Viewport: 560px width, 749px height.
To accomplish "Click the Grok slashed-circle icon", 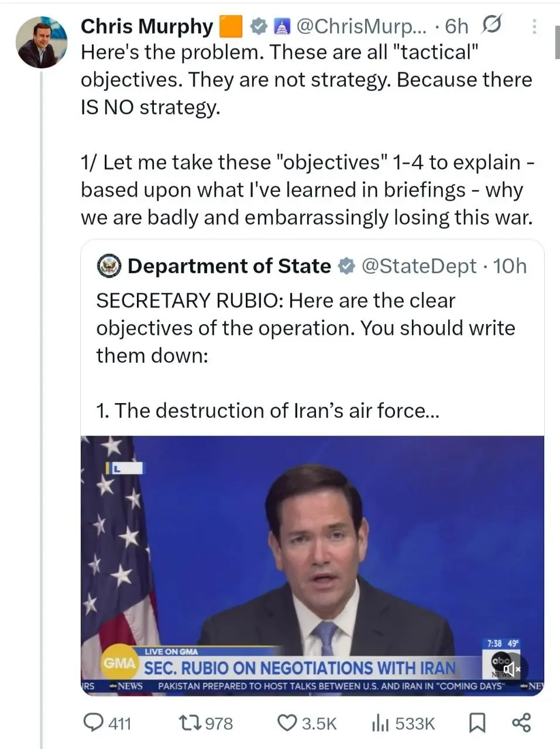I will (491, 25).
